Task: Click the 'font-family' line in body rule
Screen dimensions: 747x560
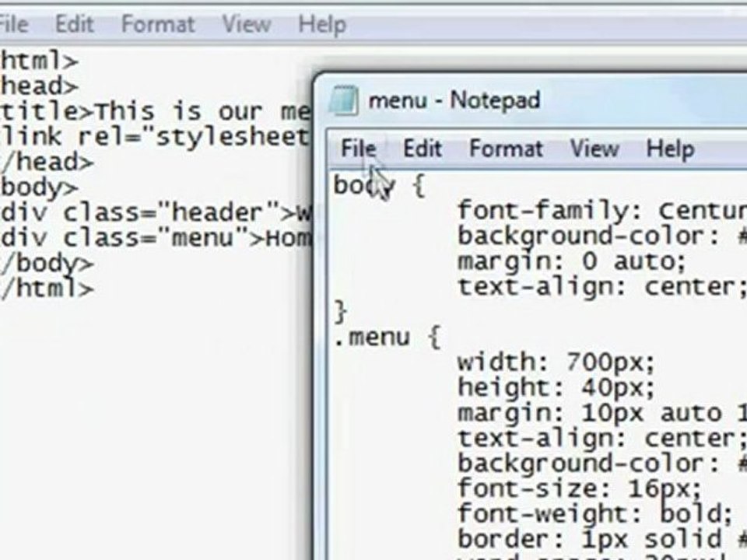Action: click(602, 210)
